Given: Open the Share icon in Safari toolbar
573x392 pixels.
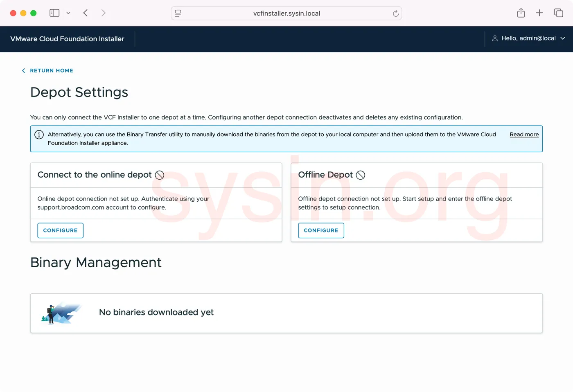Looking at the screenshot, I should coord(521,13).
